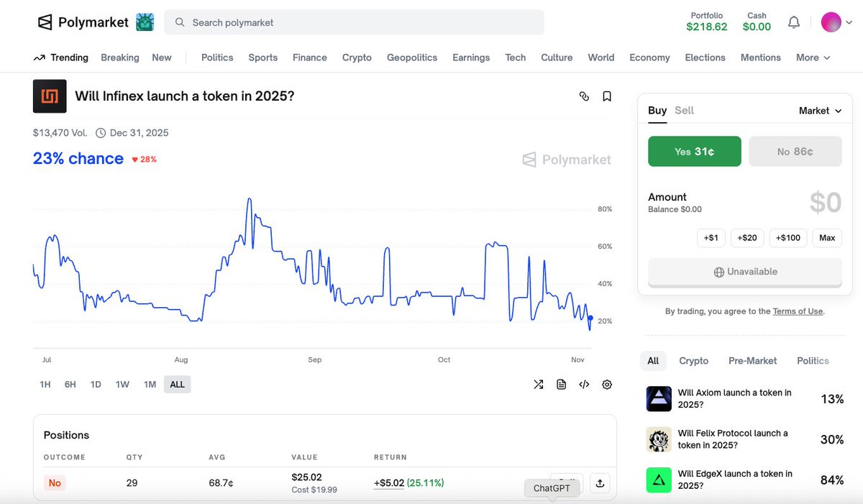
Task: Add +$1 to amount
Action: click(x=711, y=238)
